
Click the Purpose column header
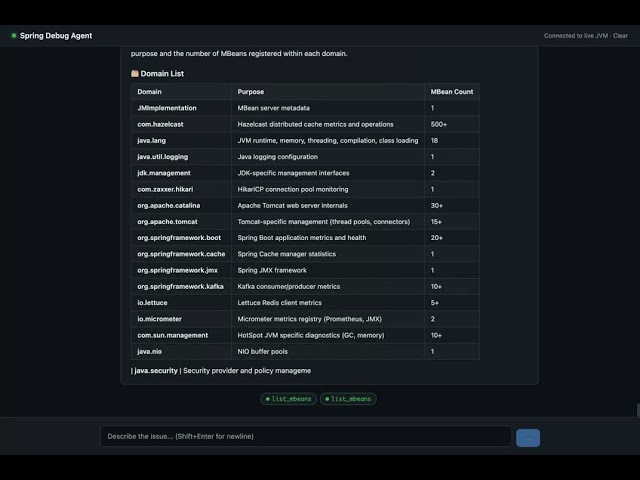[328, 92]
